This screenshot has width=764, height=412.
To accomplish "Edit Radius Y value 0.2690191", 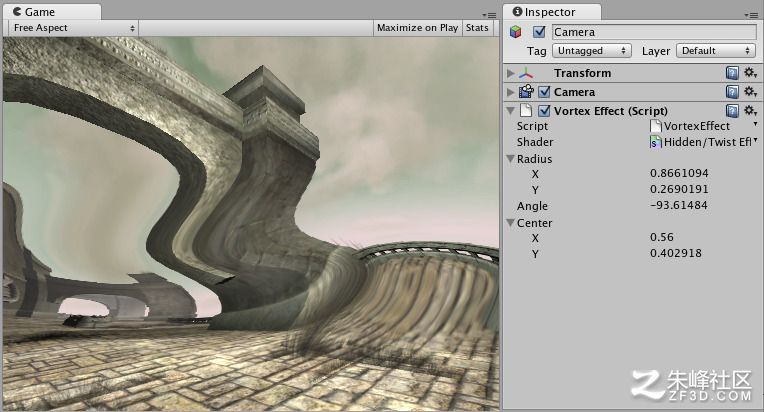I will pyautogui.click(x=679, y=189).
